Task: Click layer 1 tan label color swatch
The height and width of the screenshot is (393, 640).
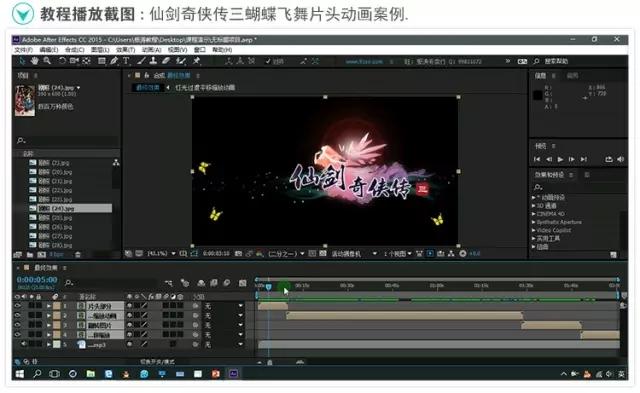Action: (57, 306)
